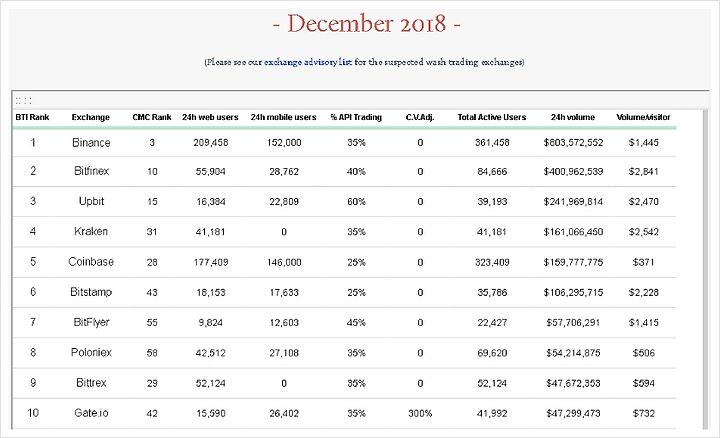Click Poloniex volume per visitor $506

(643, 353)
